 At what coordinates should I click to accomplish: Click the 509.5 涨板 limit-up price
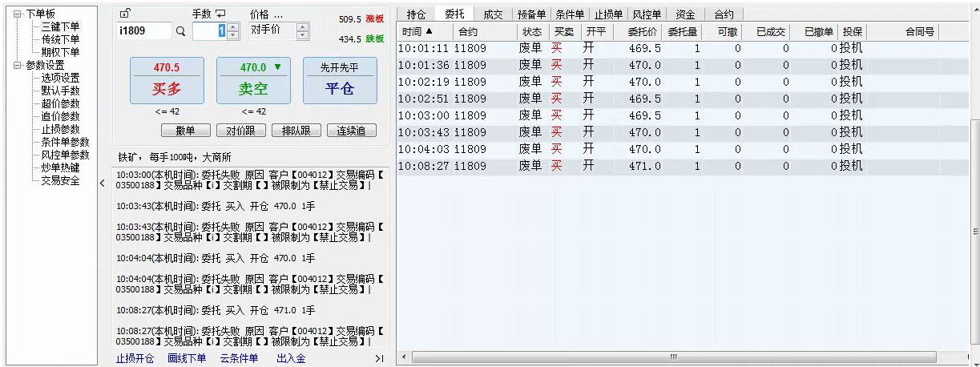click(361, 18)
